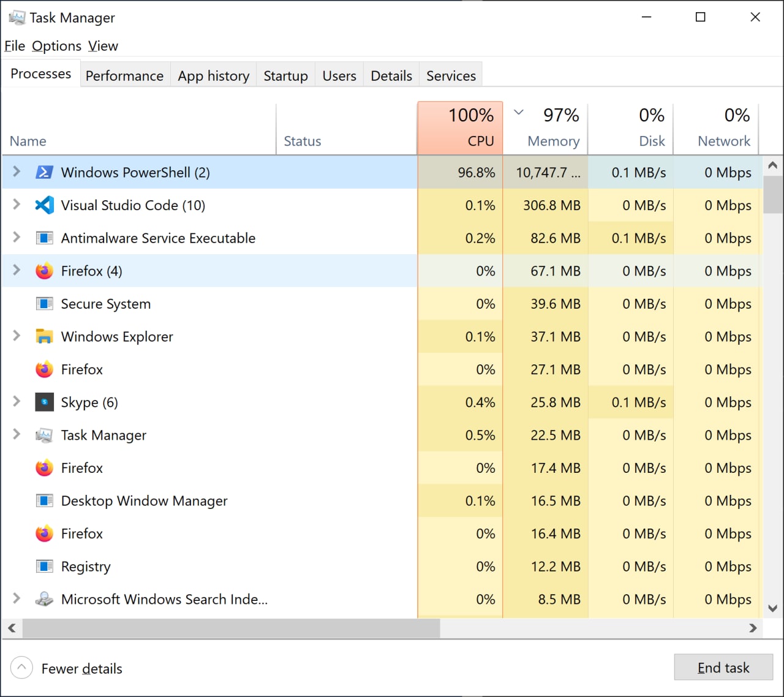Expand the Task Manager process entry
784x697 pixels.
tap(17, 434)
